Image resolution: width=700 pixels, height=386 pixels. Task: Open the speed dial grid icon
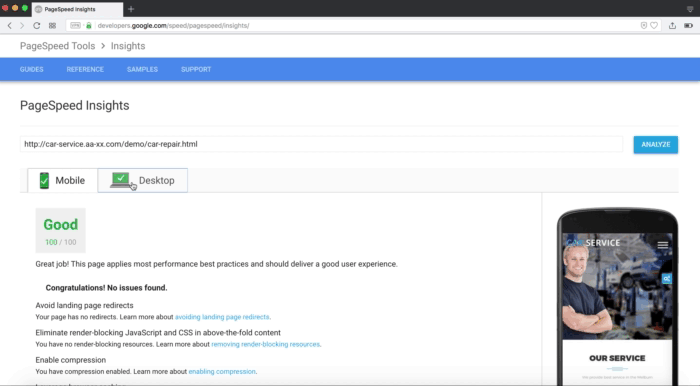(52, 25)
